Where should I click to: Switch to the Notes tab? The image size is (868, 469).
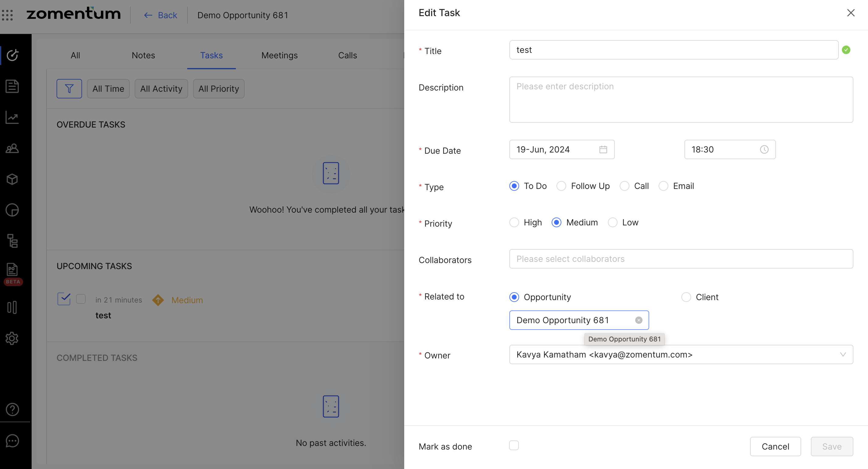[x=143, y=55]
